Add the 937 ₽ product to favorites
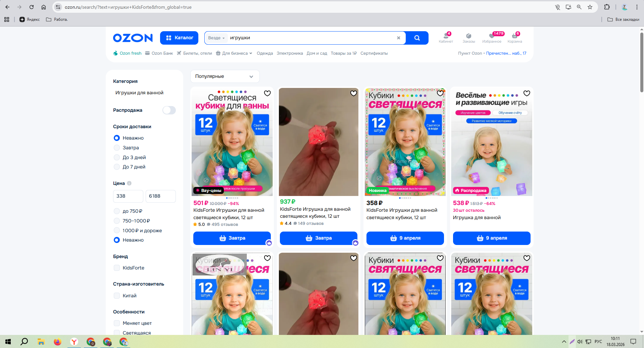 (x=354, y=93)
